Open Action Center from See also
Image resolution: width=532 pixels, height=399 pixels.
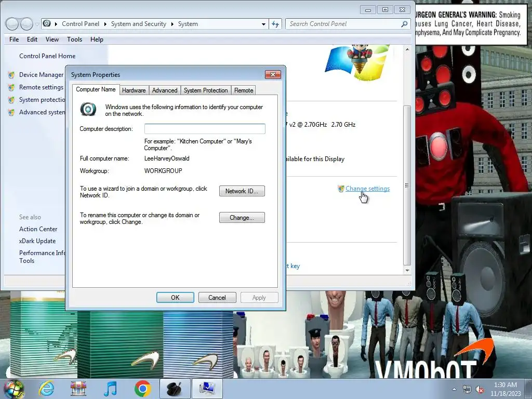tap(38, 229)
